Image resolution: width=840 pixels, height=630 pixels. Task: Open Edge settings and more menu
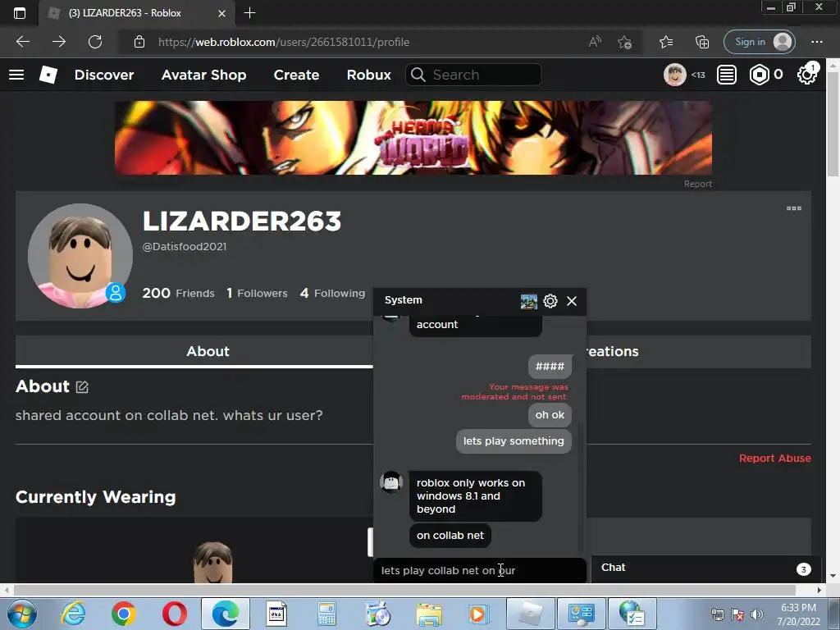pyautogui.click(x=816, y=42)
